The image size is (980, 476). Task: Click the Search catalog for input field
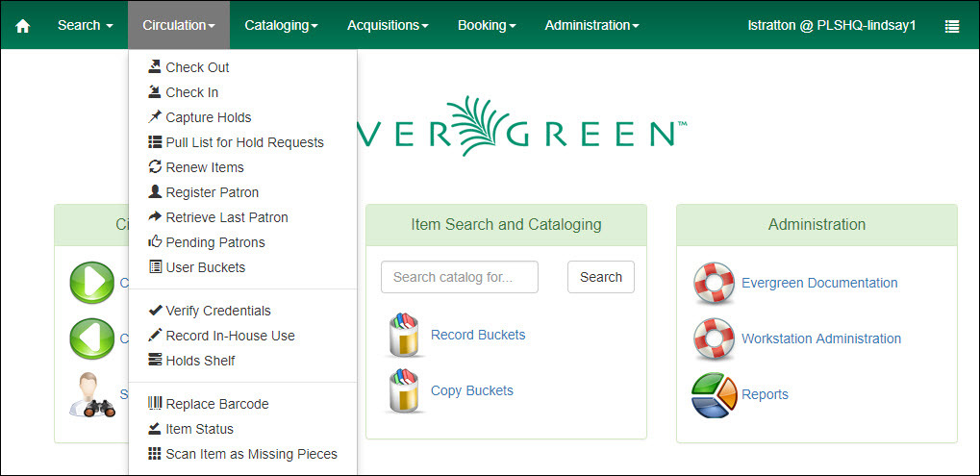click(460, 277)
